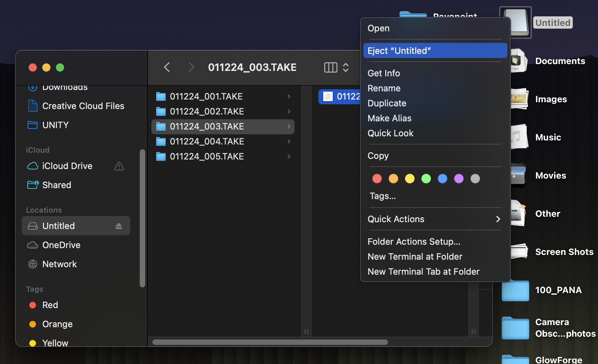This screenshot has height=364, width=598.
Task: Open the 100_PANA desktop folder
Action: [x=515, y=290]
